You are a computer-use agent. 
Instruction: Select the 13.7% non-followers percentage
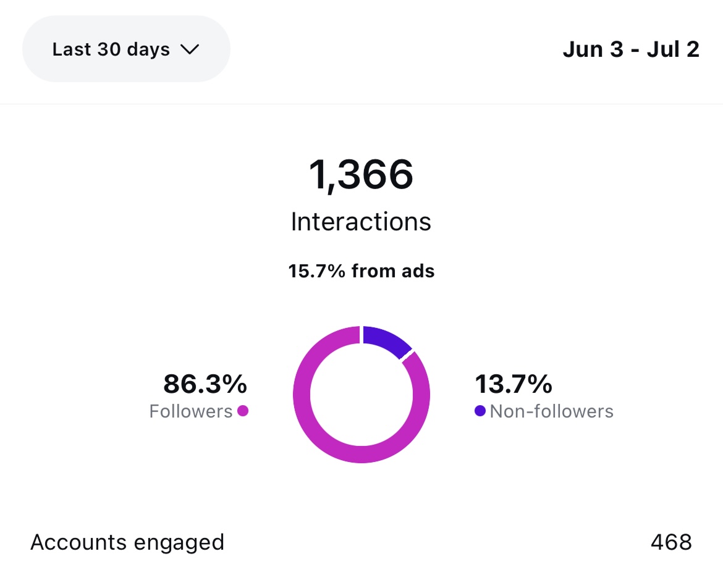(x=514, y=384)
